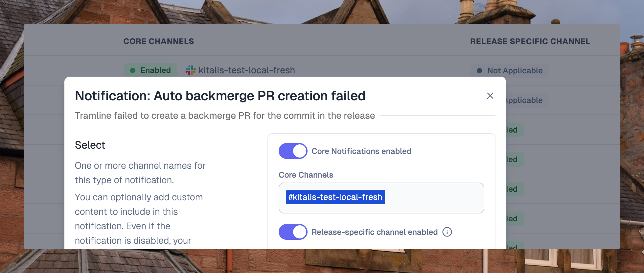This screenshot has height=273, width=644.
Task: Click the Select section heading
Action: [x=90, y=145]
